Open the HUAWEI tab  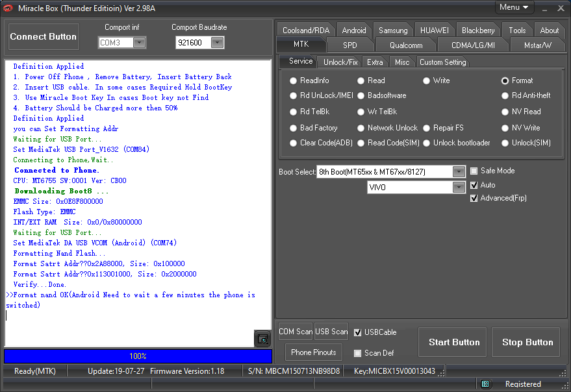[435, 31]
